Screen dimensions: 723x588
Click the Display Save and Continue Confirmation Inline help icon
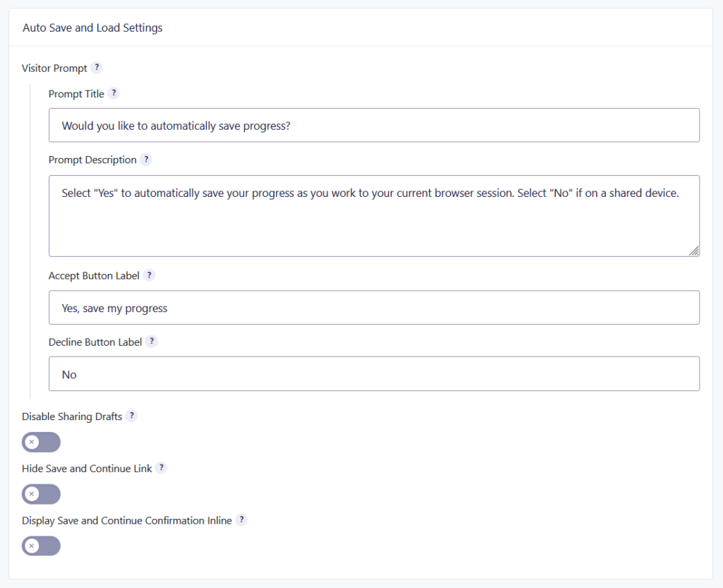pos(241,520)
